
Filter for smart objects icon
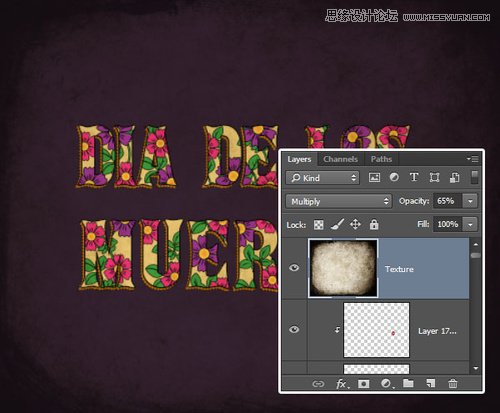(455, 177)
